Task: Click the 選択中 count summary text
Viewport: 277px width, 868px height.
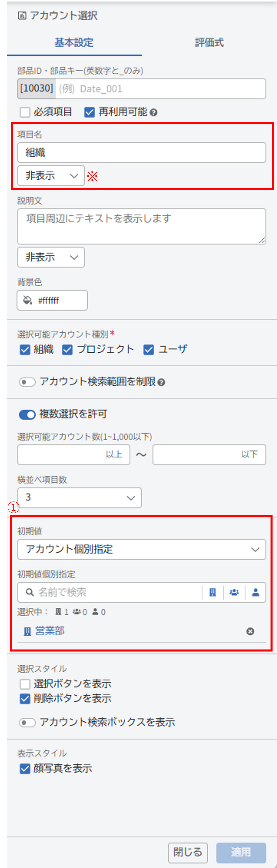Action: (61, 612)
